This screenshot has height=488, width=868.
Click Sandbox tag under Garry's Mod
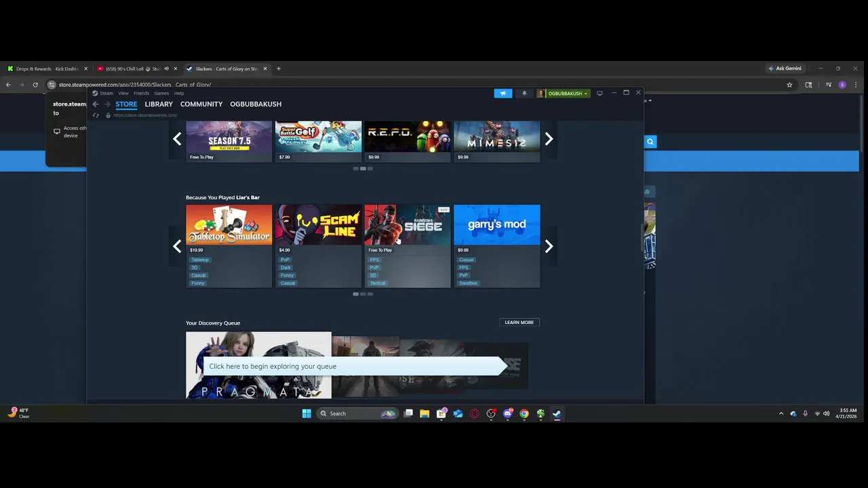pyautogui.click(x=469, y=283)
